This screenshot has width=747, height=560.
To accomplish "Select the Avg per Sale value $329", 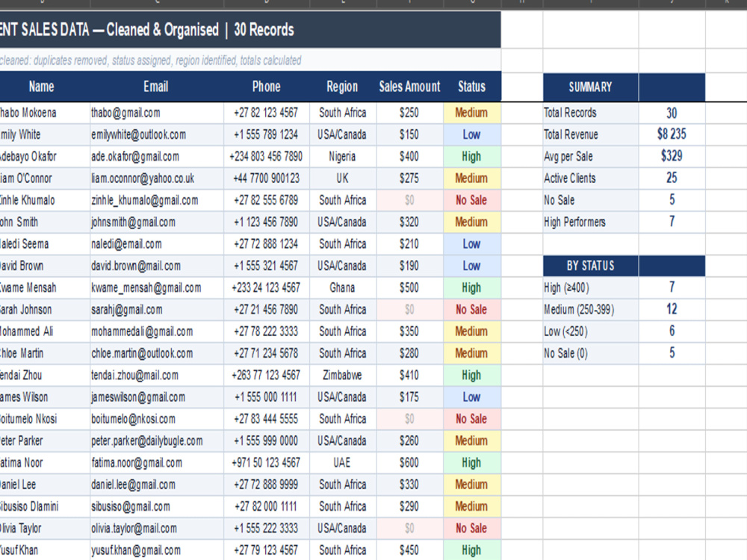I will (x=672, y=157).
